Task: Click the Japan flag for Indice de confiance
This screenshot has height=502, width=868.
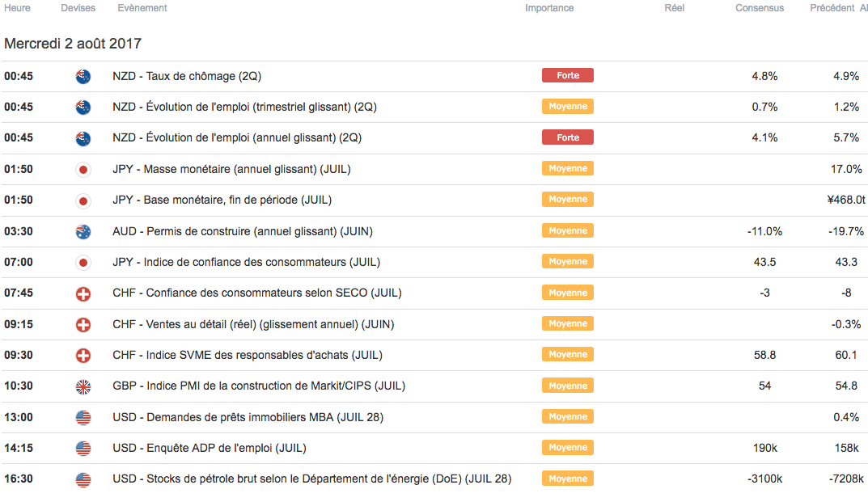Action: tap(83, 262)
